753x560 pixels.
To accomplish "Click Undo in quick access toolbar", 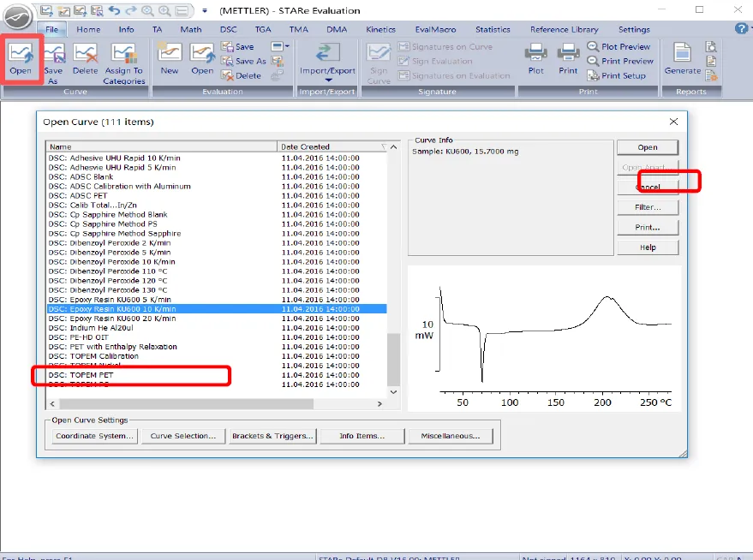I will tap(114, 10).
